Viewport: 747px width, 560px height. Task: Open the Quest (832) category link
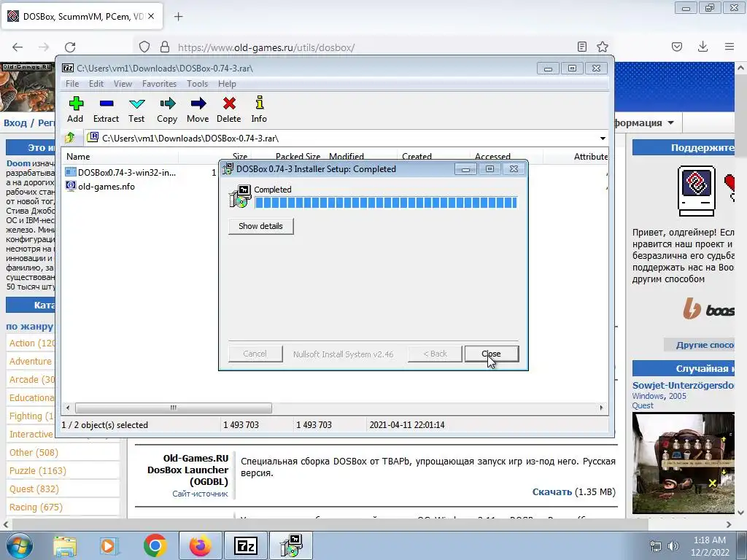(x=34, y=489)
